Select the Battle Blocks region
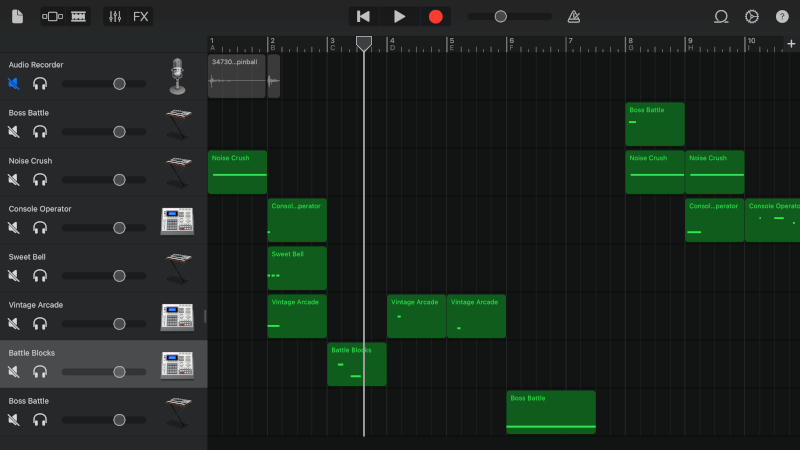Image resolution: width=800 pixels, height=450 pixels. 357,364
